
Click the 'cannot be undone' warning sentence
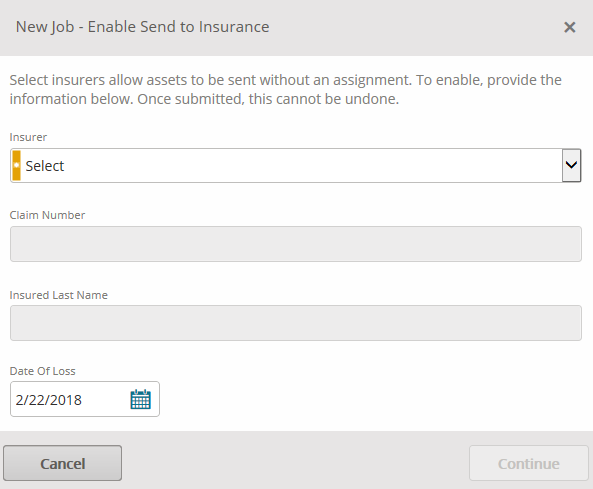268,99
